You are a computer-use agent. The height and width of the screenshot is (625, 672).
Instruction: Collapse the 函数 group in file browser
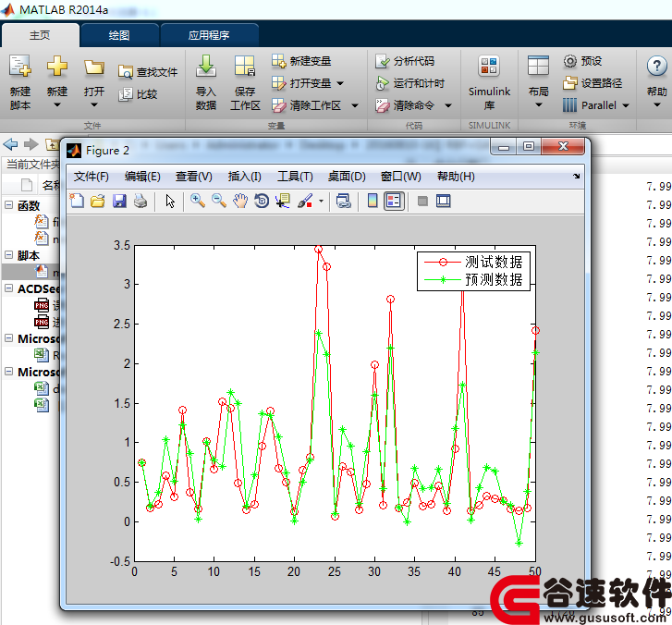tap(8, 205)
